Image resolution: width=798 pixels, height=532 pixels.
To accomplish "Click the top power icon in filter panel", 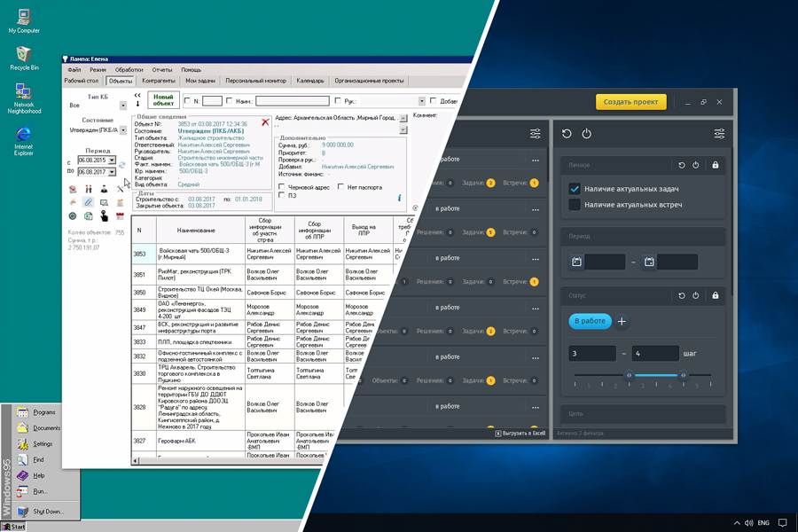I will click(586, 134).
